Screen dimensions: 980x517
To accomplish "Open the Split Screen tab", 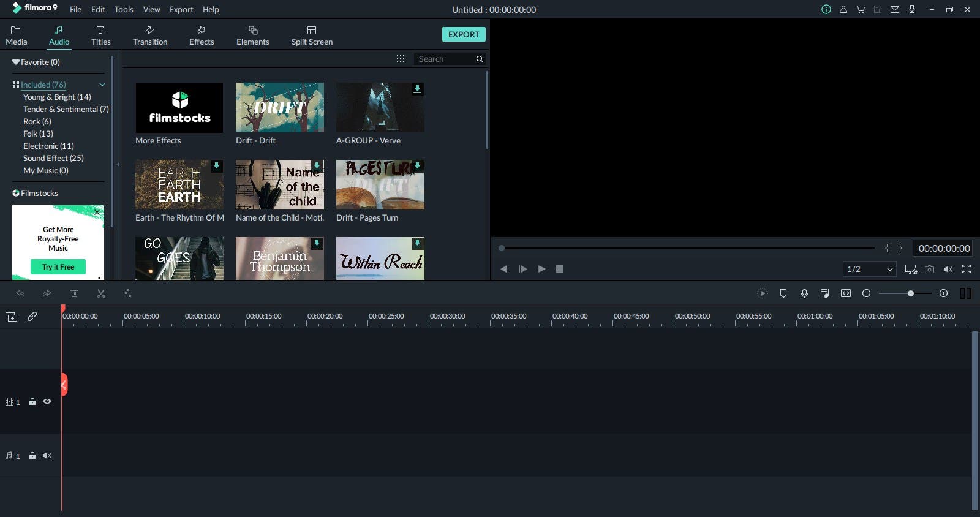I will pyautogui.click(x=312, y=36).
